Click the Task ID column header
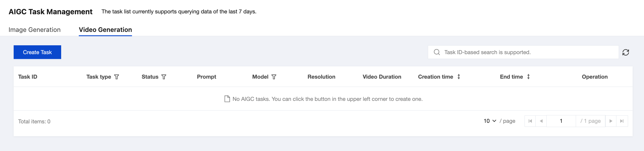This screenshot has width=644, height=151. pos(28,77)
